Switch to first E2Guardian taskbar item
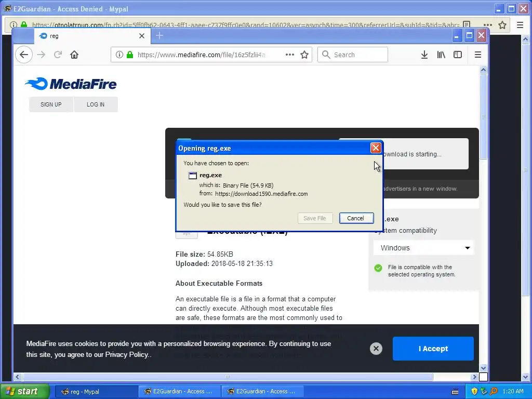Image resolution: width=532 pixels, height=399 pixels. [x=179, y=392]
